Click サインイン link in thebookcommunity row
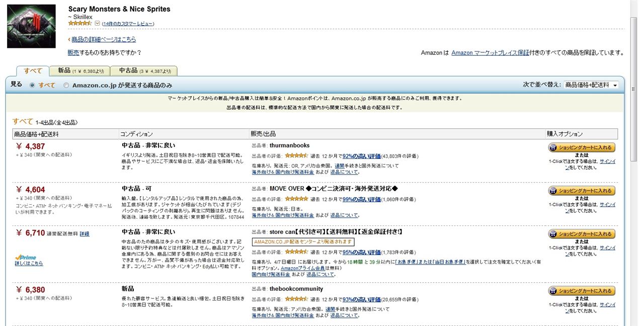 click(607, 305)
